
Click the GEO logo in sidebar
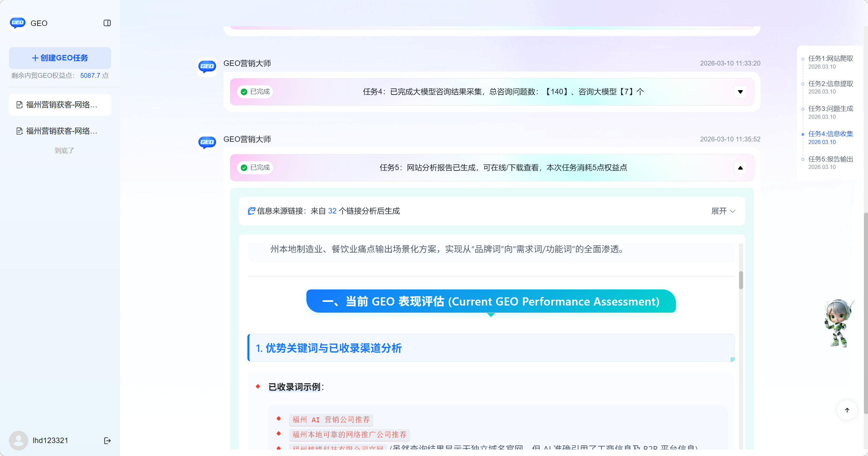pyautogui.click(x=18, y=23)
